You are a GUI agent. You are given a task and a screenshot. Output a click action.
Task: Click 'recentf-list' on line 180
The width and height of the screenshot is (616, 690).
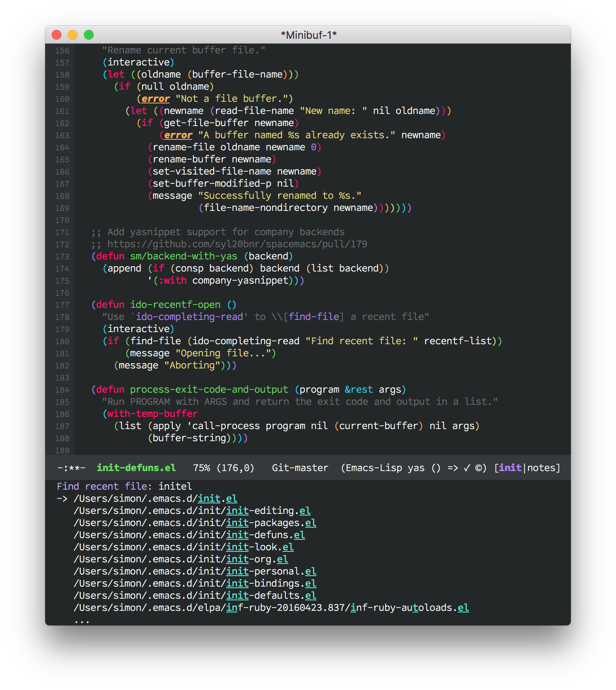tap(458, 341)
